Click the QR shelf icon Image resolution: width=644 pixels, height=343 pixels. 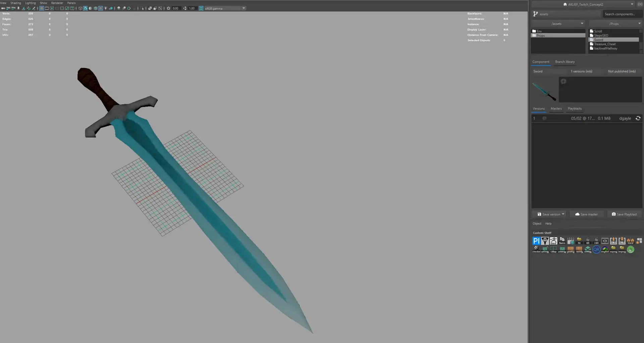(596, 249)
